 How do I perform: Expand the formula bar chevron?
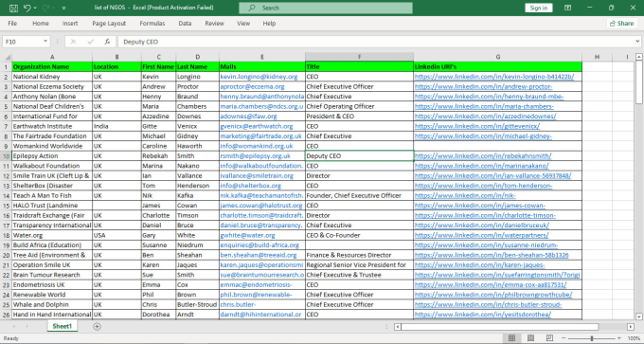[x=637, y=42]
